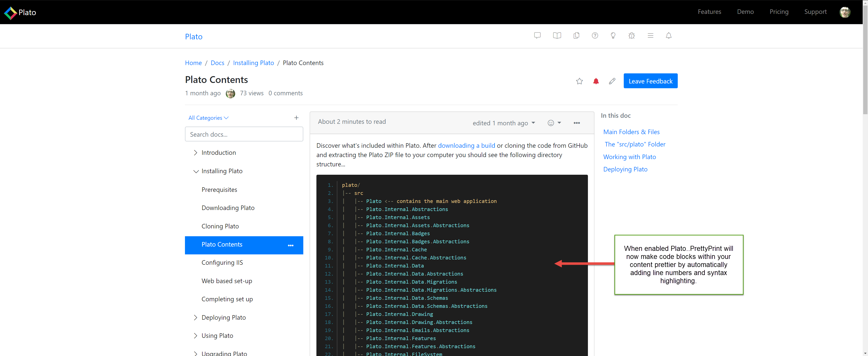Open Features in the top navigation

[x=709, y=12]
